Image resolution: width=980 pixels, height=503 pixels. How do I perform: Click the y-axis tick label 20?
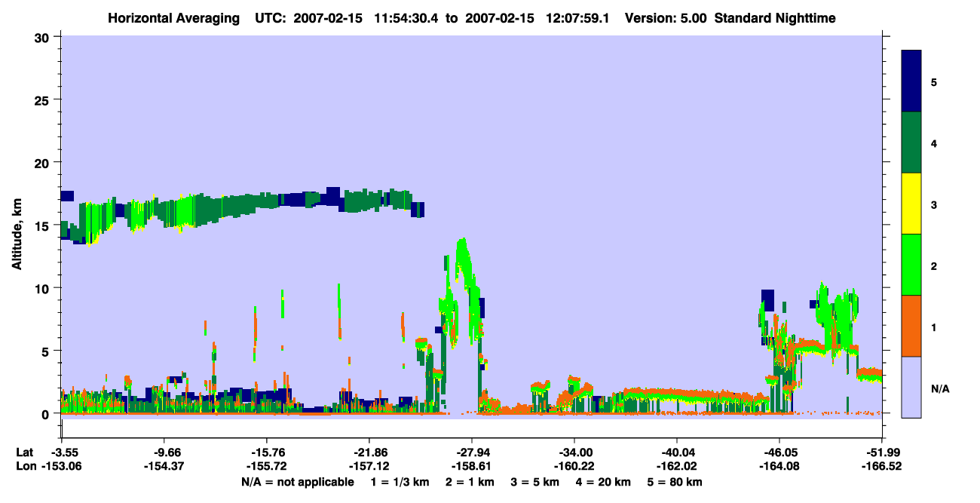coord(43,162)
